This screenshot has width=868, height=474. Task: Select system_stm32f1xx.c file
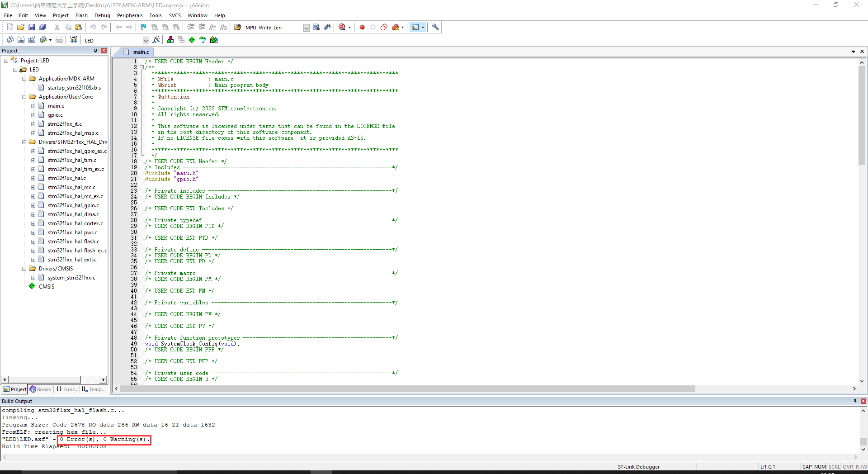71,278
